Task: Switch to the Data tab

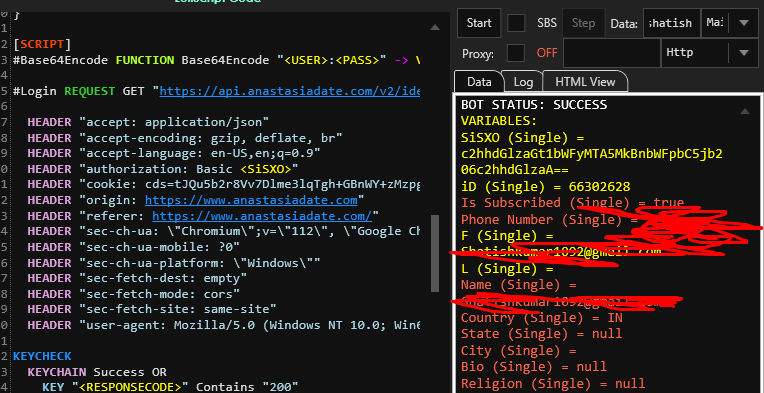Action: click(479, 82)
